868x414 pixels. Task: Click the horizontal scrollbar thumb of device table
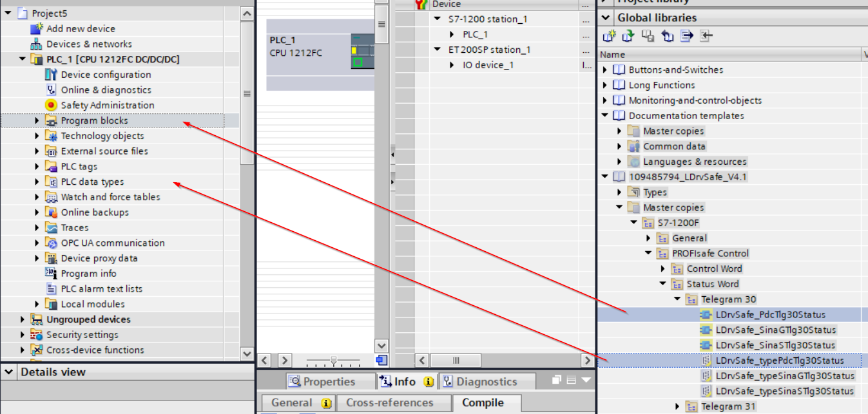click(456, 361)
